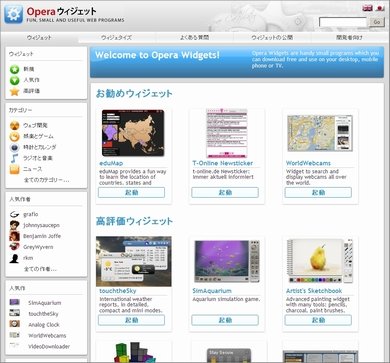Open the Artist's Sketchbook pear thumbnail
390x363 pixels.
320,262
